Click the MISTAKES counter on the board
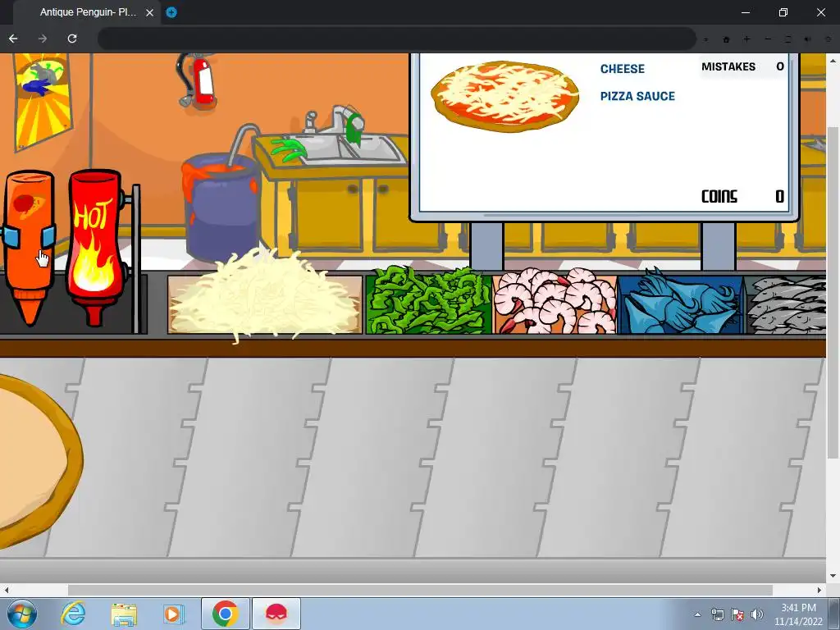Screen dimensions: 840x630 pos(742,66)
